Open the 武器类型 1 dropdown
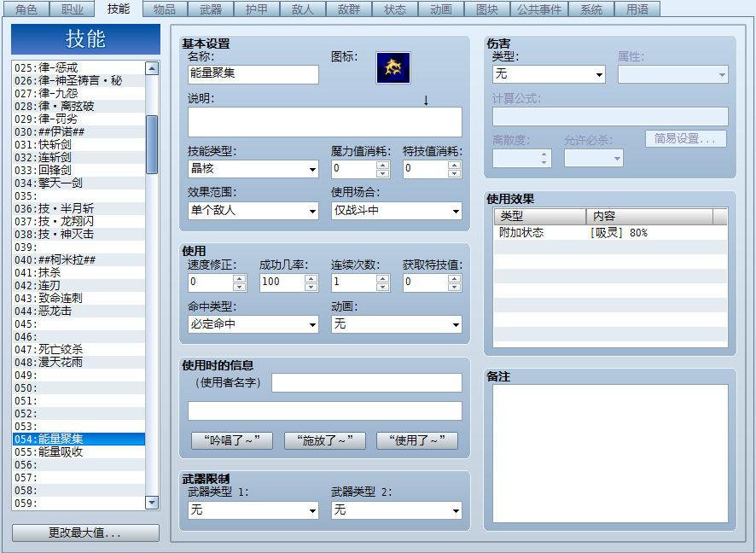 253,510
